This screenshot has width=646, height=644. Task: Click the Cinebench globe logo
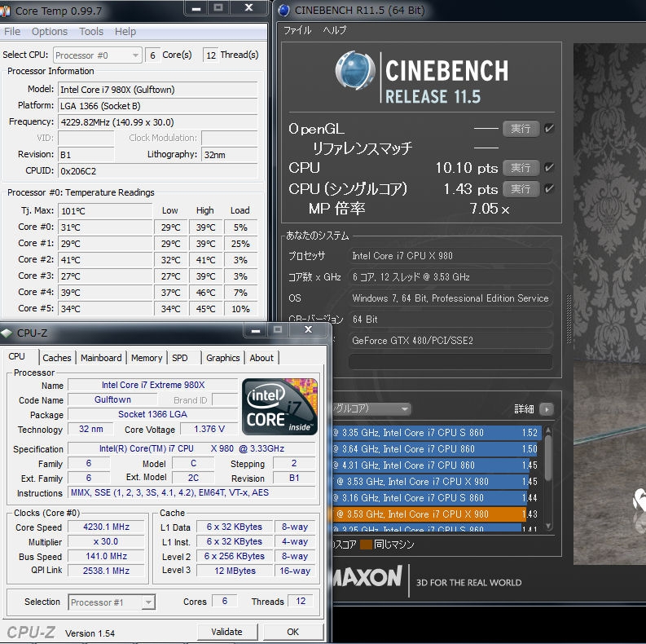(x=355, y=70)
